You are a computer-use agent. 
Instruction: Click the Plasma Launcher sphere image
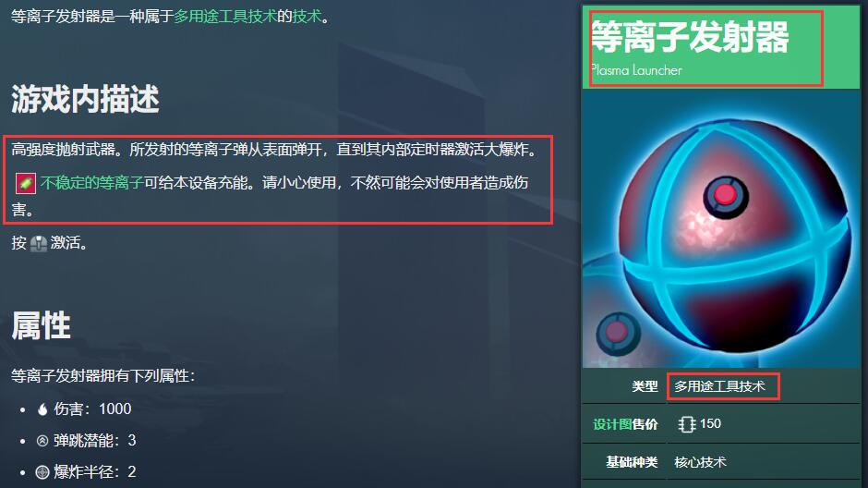click(721, 228)
